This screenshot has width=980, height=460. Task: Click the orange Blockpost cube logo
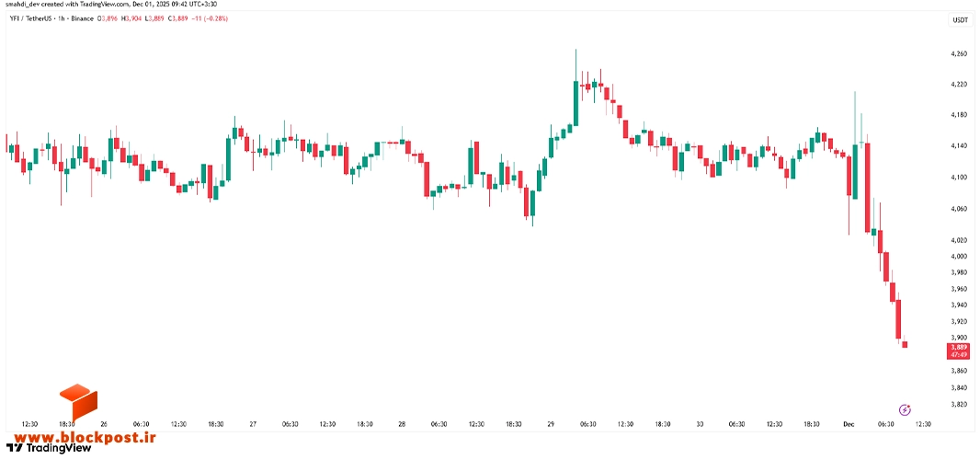click(x=78, y=402)
